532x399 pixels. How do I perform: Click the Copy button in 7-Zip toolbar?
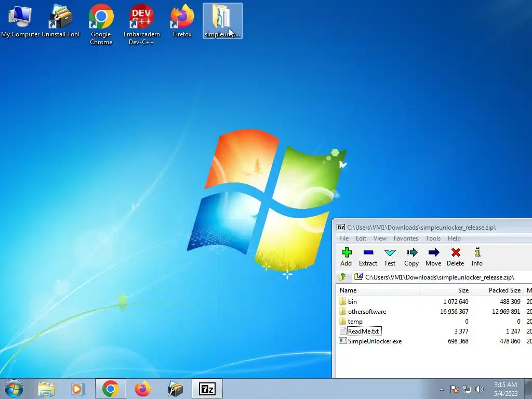(411, 257)
